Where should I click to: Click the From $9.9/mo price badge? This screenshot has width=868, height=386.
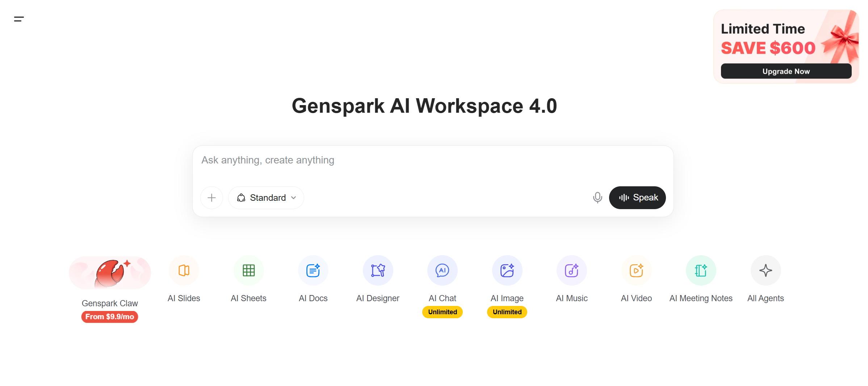tap(110, 317)
